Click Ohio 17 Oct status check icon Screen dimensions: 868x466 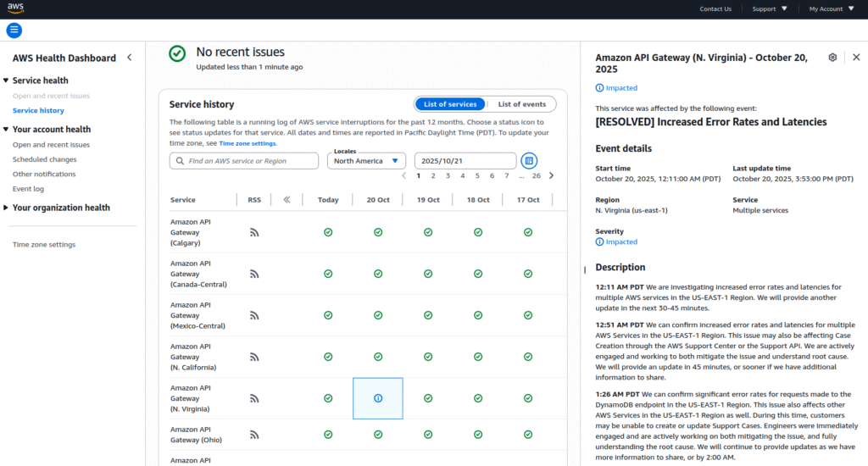pyautogui.click(x=528, y=435)
